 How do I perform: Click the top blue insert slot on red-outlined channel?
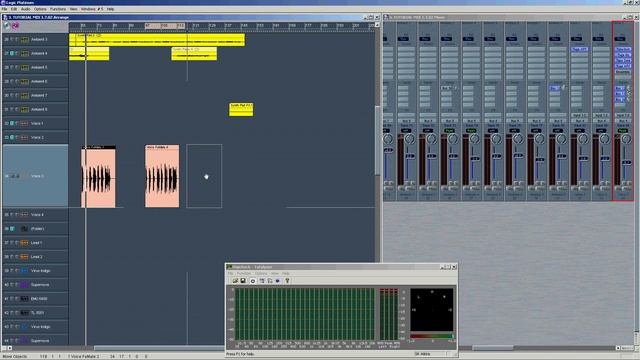[x=623, y=49]
